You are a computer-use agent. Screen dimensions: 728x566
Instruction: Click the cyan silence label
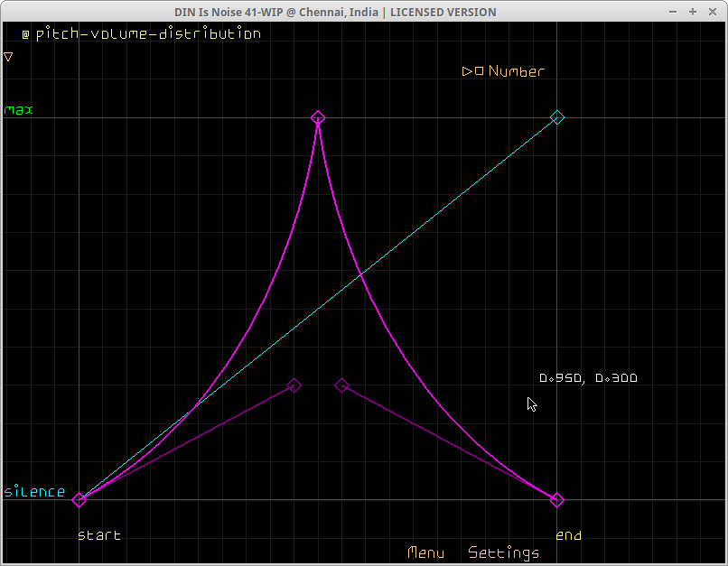(34, 492)
